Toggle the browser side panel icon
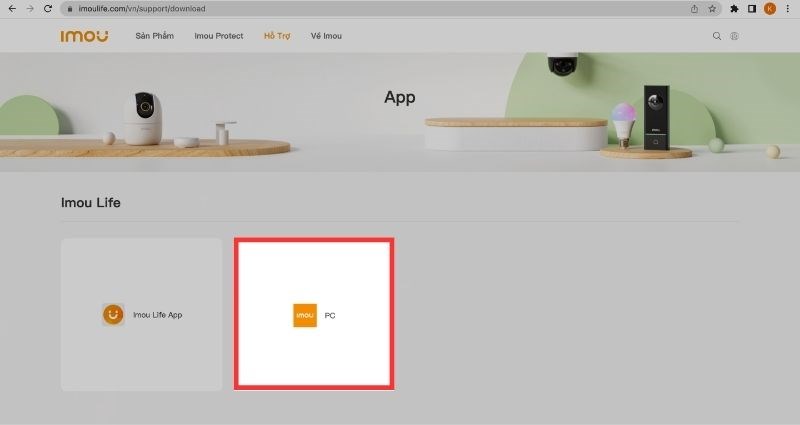This screenshot has width=800, height=425. point(752,9)
